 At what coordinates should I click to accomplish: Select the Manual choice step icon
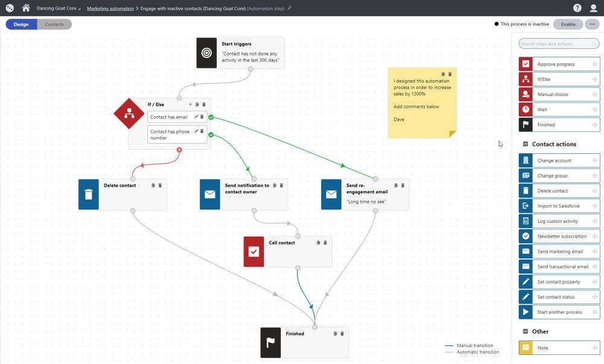pyautogui.click(x=525, y=94)
